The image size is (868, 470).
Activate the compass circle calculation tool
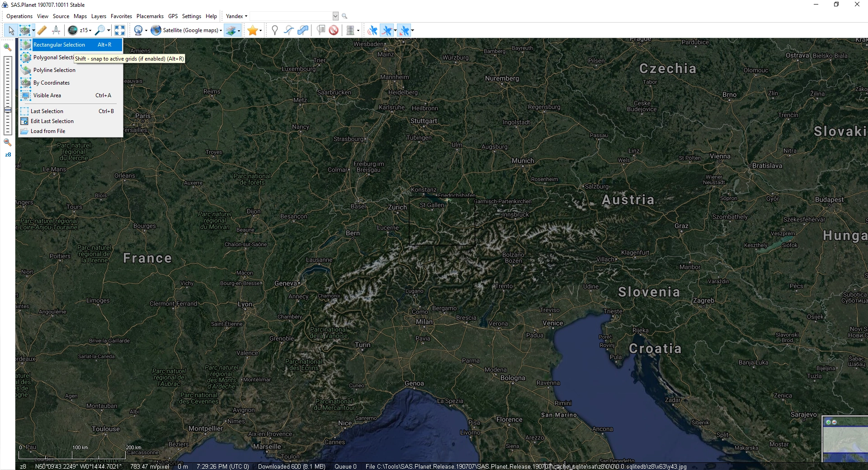click(56, 30)
